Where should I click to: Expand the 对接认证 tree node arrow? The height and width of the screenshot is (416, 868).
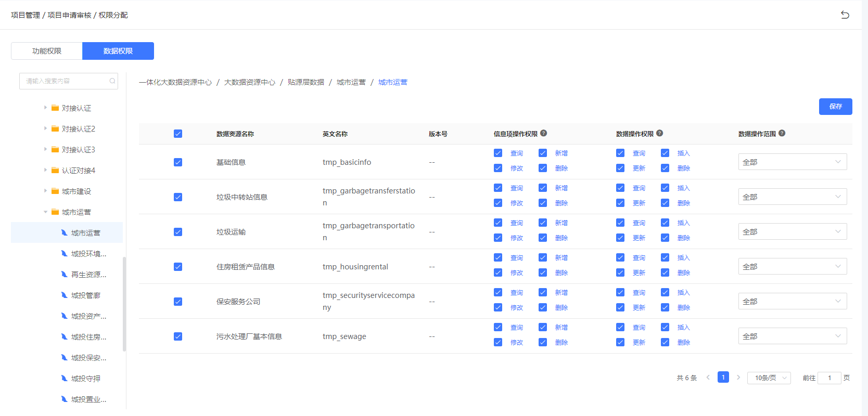click(x=45, y=108)
